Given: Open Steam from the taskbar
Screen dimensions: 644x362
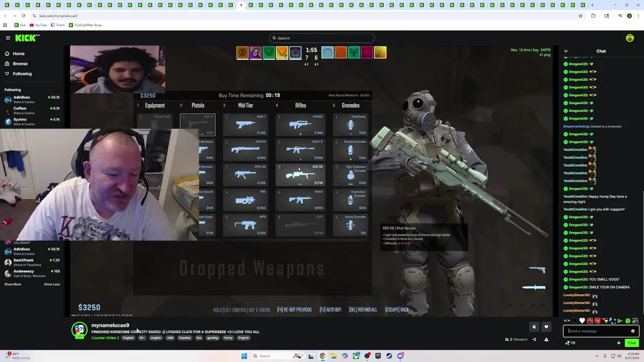Looking at the screenshot, I should point(389,356).
